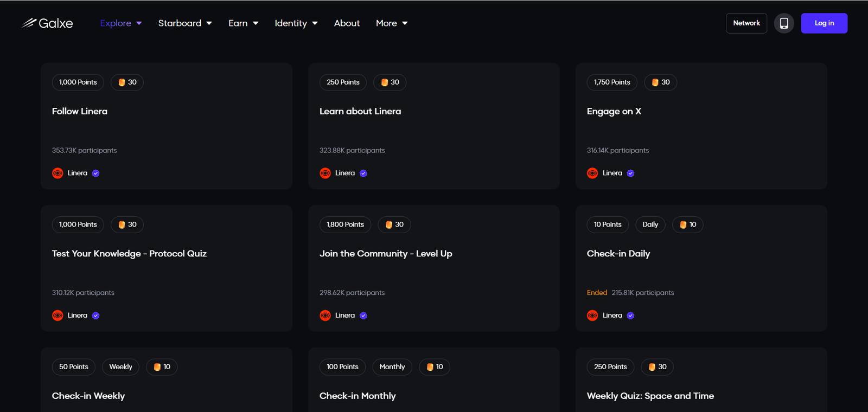This screenshot has width=868, height=412.
Task: Click gem reward icon on Check-in Weekly card
Action: (157, 367)
